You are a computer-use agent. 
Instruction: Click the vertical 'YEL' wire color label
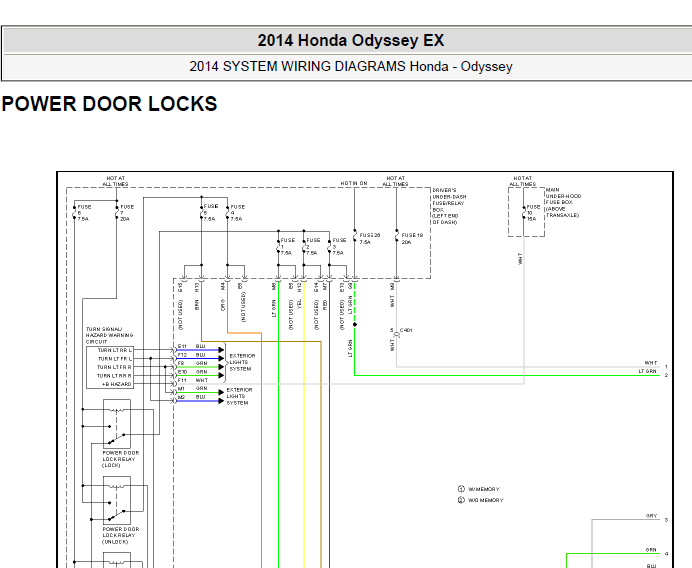tap(299, 304)
